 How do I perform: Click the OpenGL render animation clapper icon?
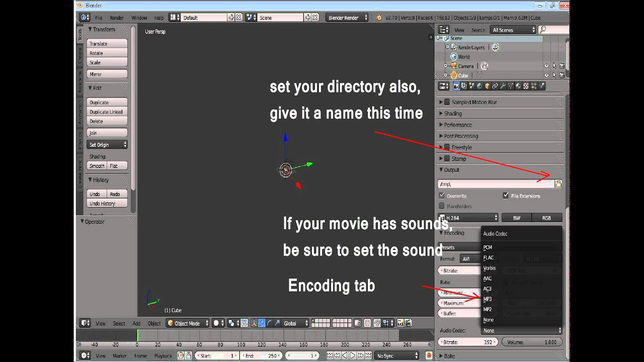(x=408, y=323)
